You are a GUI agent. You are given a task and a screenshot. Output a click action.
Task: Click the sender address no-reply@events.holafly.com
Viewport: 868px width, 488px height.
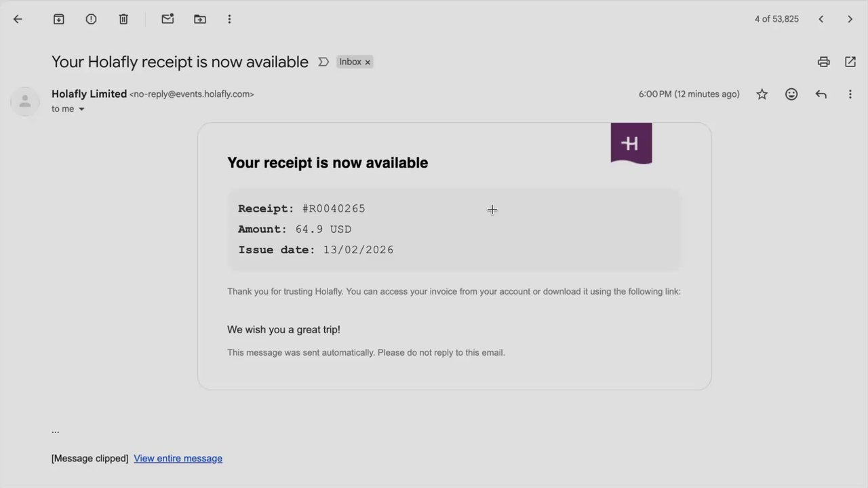pyautogui.click(x=192, y=94)
